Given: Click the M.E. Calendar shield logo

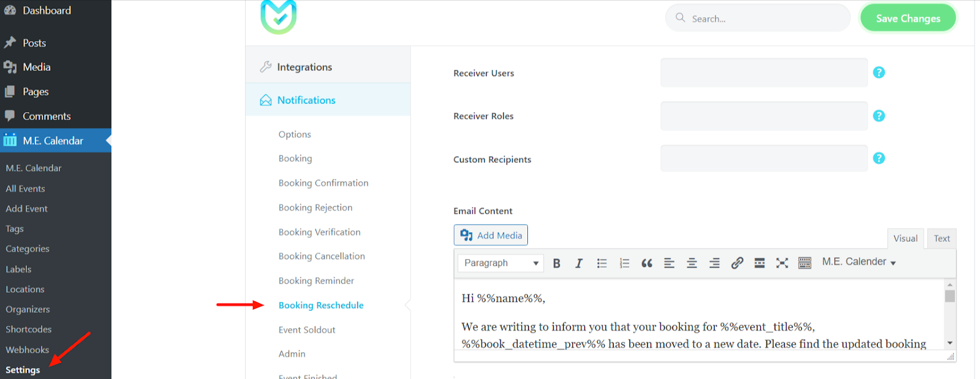Looking at the screenshot, I should point(279,17).
